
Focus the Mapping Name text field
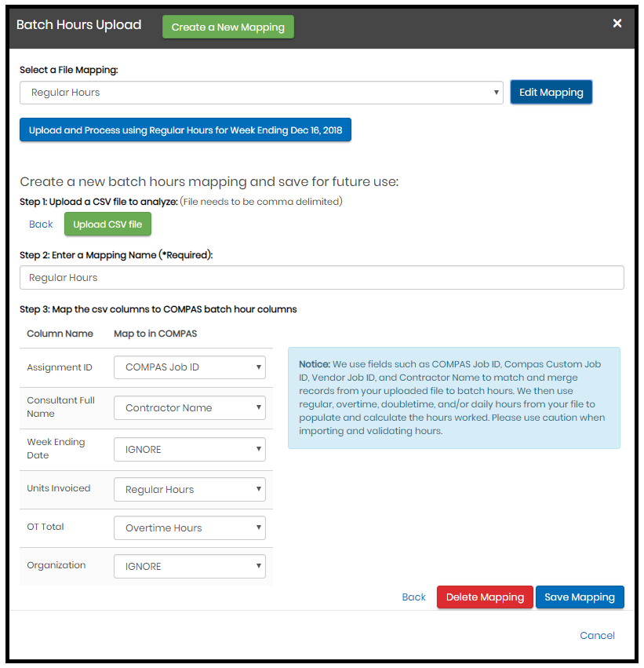pyautogui.click(x=322, y=278)
